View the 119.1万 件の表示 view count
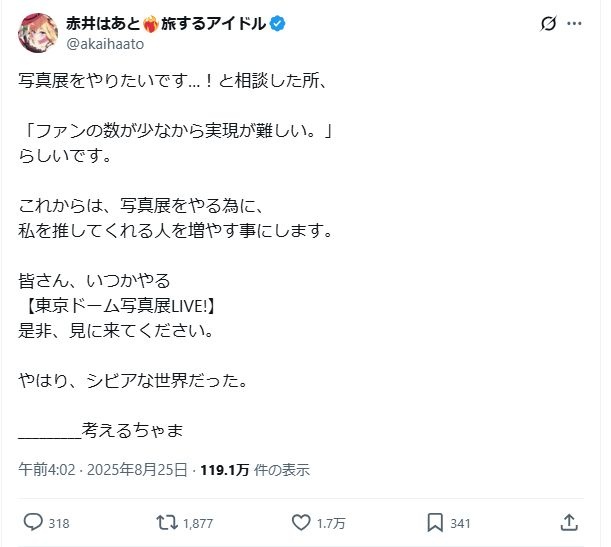This screenshot has height=547, width=611. (254, 468)
